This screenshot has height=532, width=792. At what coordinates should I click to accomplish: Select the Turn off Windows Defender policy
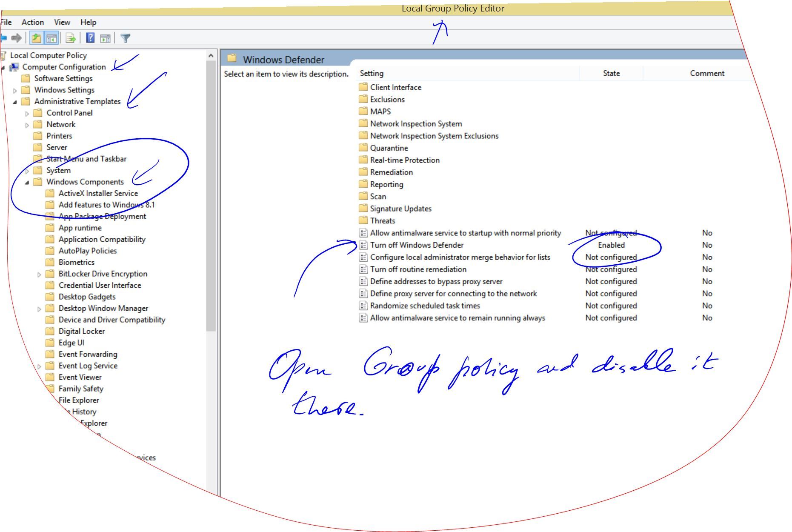coord(417,245)
